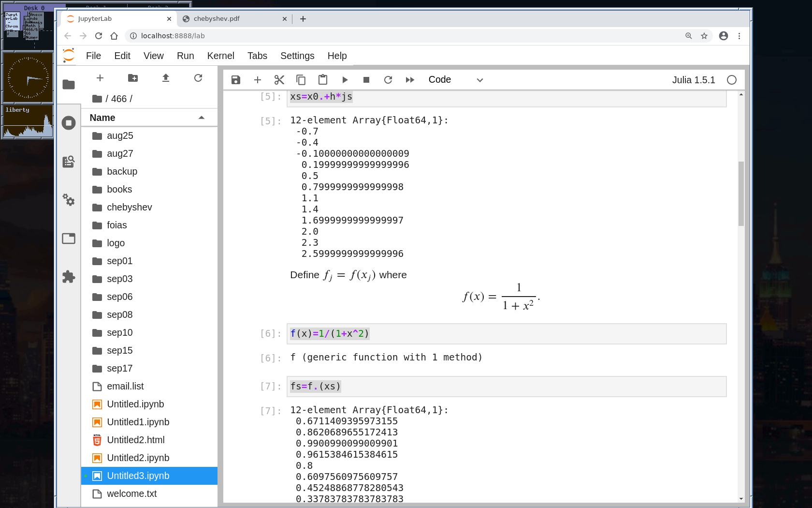Create a new folder in file browser
The height and width of the screenshot is (508, 812).
coord(133,78)
